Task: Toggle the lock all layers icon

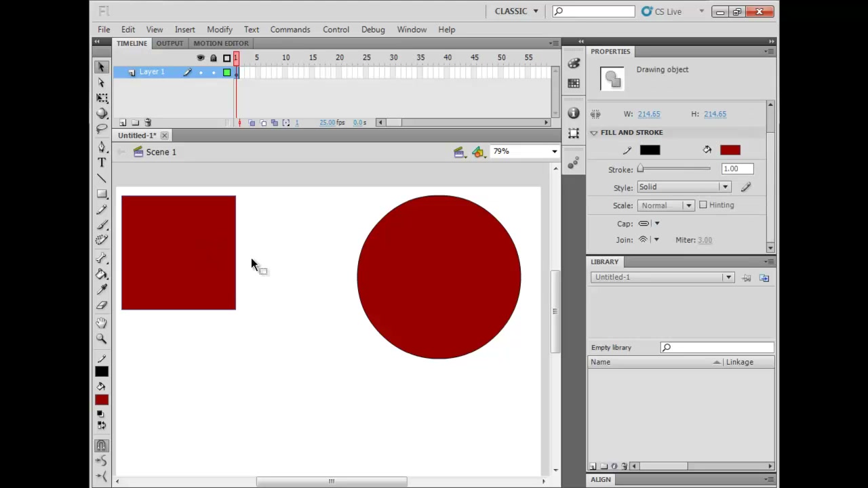Action: 214,58
